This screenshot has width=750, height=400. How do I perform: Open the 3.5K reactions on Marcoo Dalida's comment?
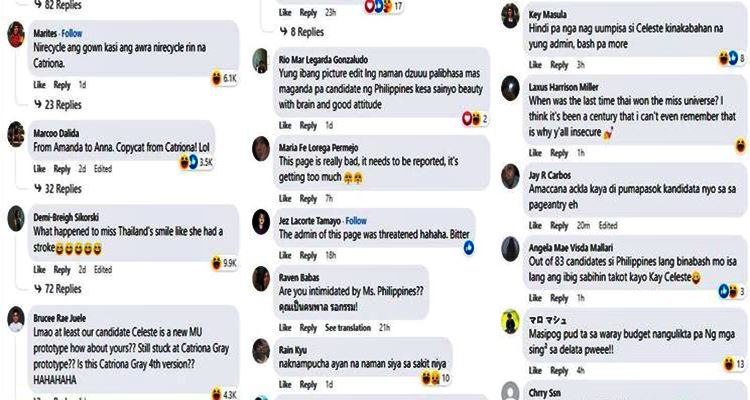tap(196, 162)
